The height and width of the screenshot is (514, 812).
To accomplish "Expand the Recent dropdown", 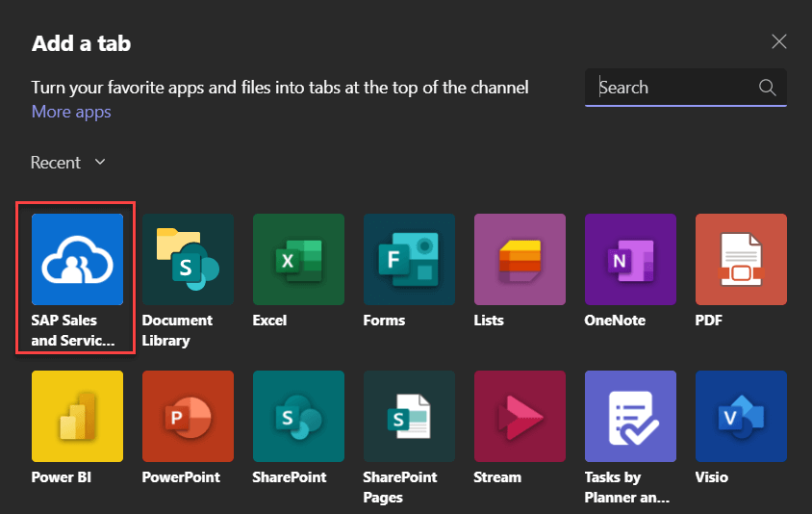I will [68, 163].
